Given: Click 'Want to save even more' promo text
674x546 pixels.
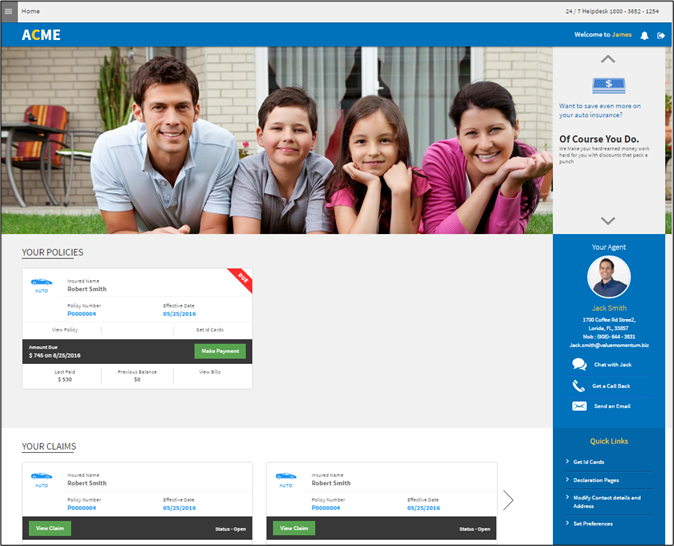Looking at the screenshot, I should click(x=600, y=110).
